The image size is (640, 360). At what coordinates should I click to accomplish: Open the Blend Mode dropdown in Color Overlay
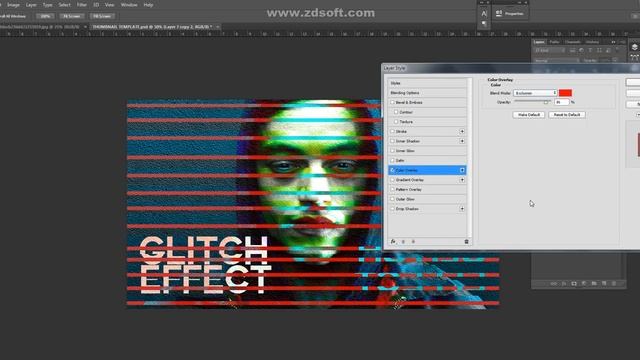tap(535, 93)
